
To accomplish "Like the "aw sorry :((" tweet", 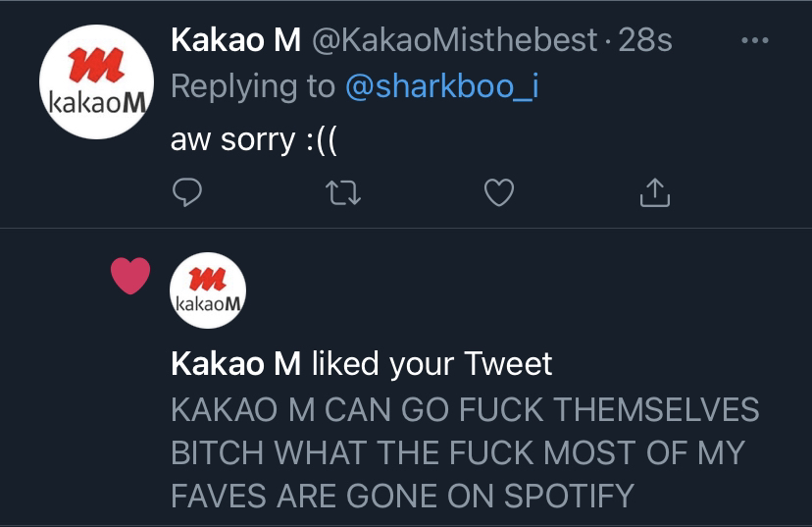I will (499, 194).
